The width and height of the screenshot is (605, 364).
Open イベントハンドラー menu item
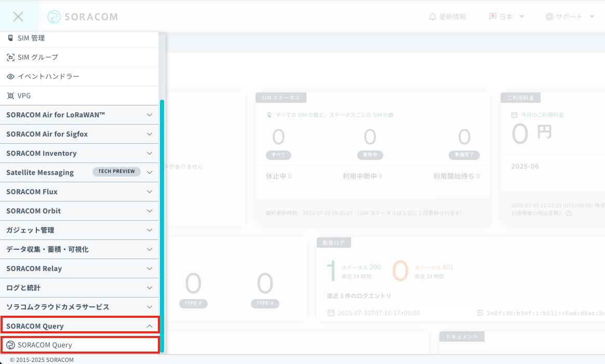click(x=79, y=76)
